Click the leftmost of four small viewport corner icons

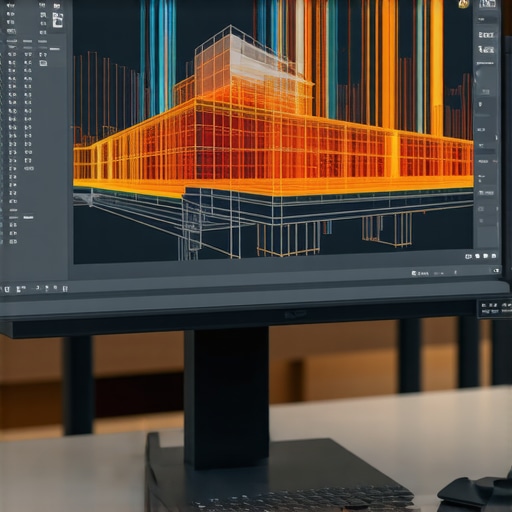tap(469, 256)
